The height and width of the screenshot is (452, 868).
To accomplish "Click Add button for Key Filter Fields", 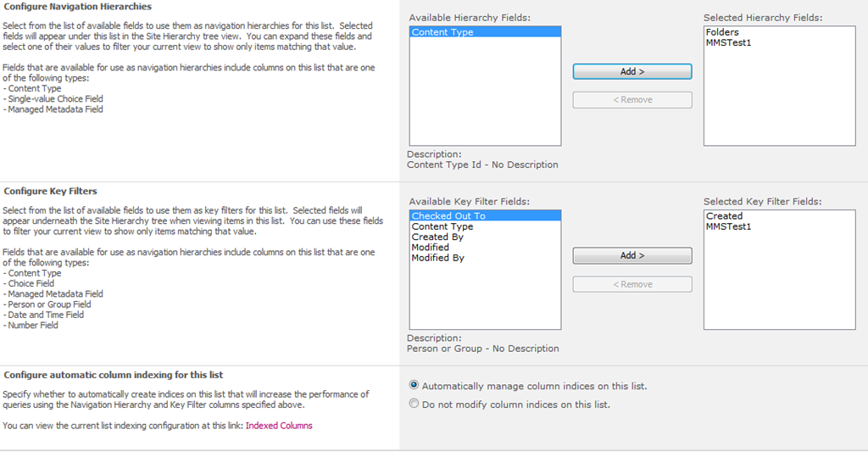I will click(x=632, y=255).
